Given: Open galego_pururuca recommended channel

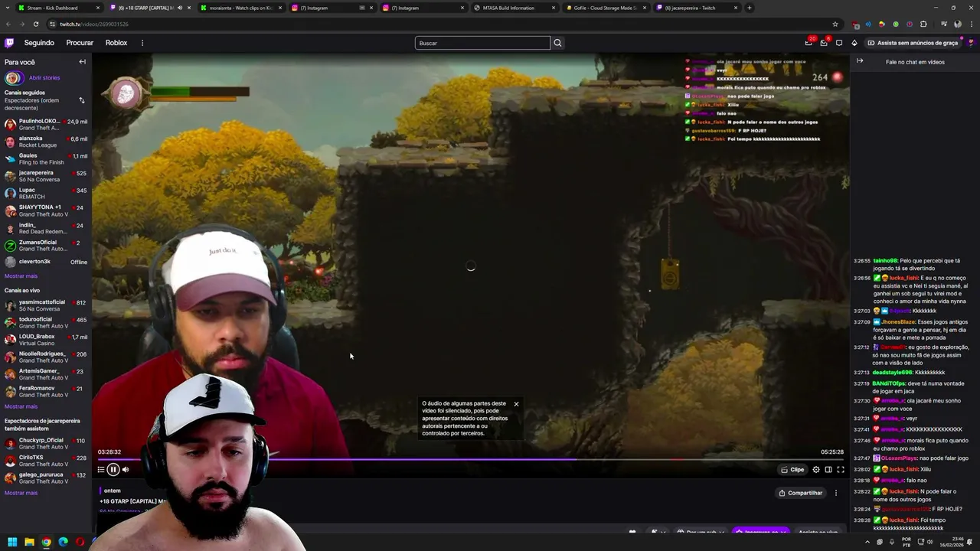Looking at the screenshot, I should point(45,478).
